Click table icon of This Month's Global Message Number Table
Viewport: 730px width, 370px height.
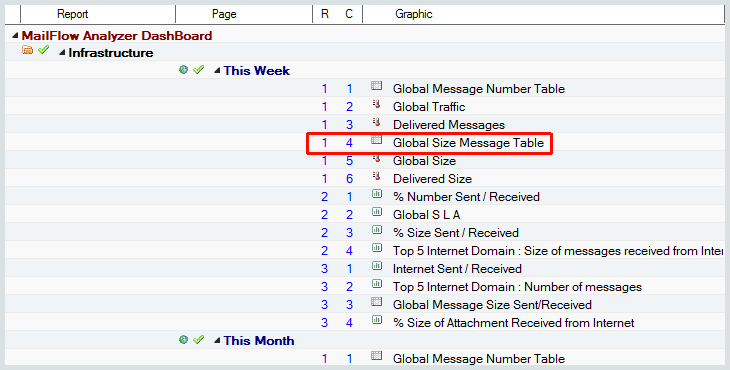tap(377, 356)
